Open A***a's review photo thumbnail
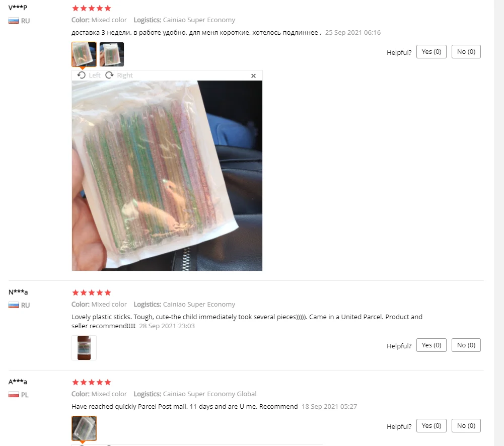 (x=84, y=428)
